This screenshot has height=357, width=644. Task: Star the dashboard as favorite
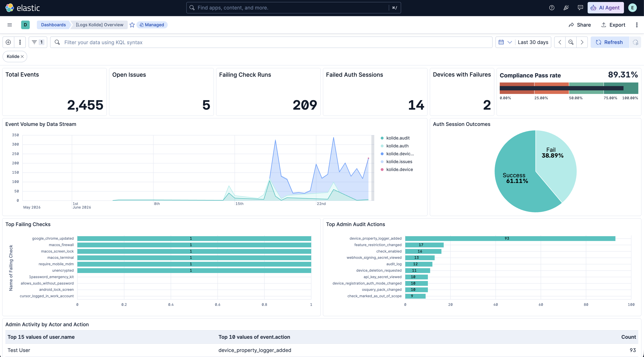click(132, 25)
